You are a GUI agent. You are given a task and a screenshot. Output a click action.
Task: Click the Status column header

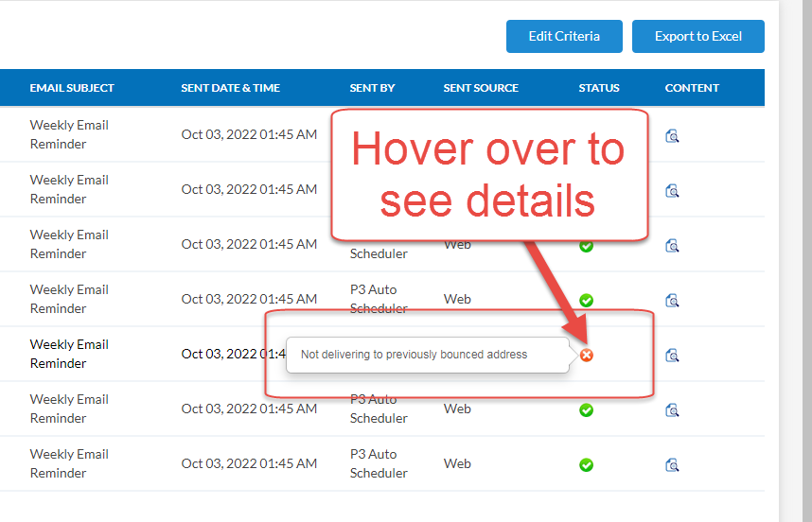599,88
